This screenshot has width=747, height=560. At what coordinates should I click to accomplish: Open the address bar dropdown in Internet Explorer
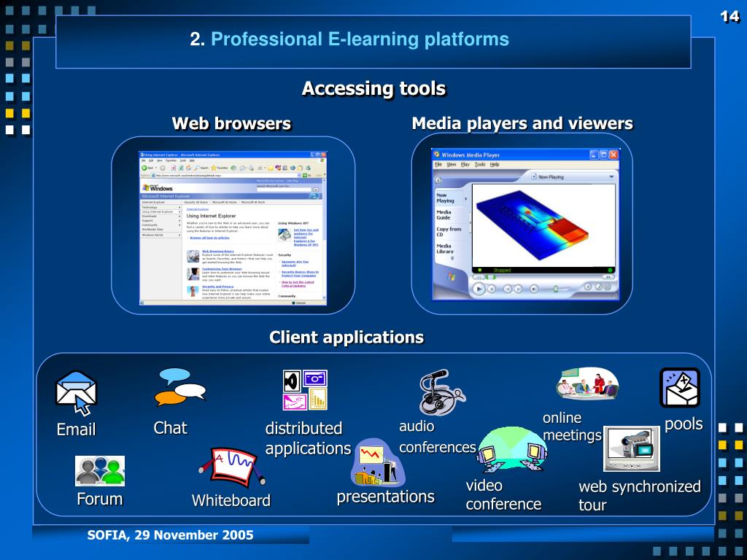[x=301, y=174]
